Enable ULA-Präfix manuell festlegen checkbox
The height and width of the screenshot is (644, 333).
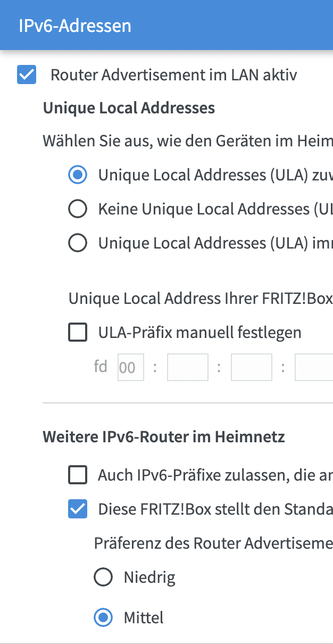(78, 333)
